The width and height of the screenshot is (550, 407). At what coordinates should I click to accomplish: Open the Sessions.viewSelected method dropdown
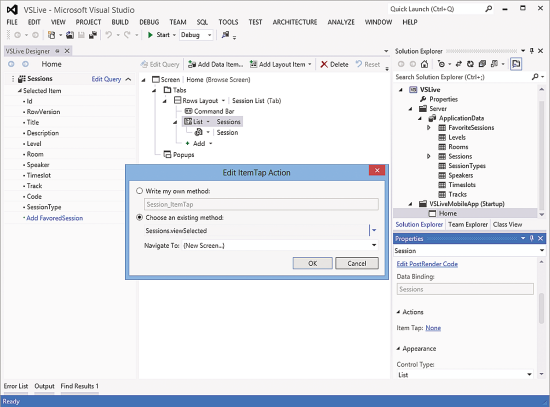coord(374,231)
